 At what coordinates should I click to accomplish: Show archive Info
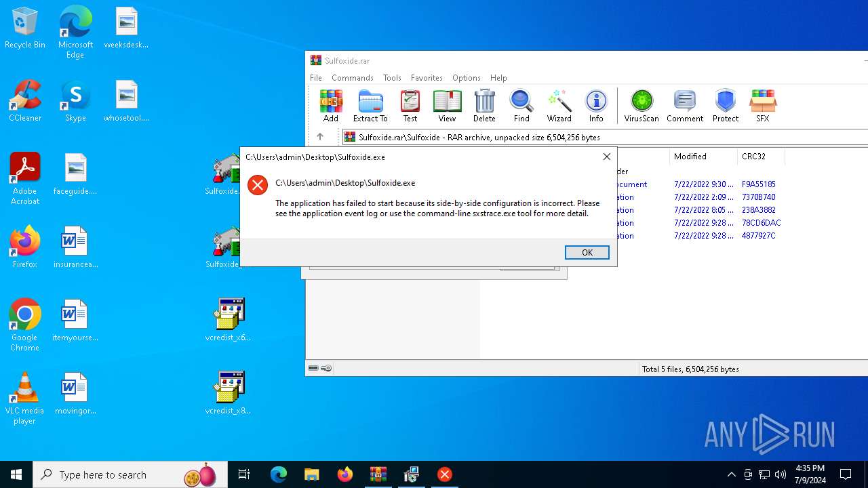pos(596,106)
